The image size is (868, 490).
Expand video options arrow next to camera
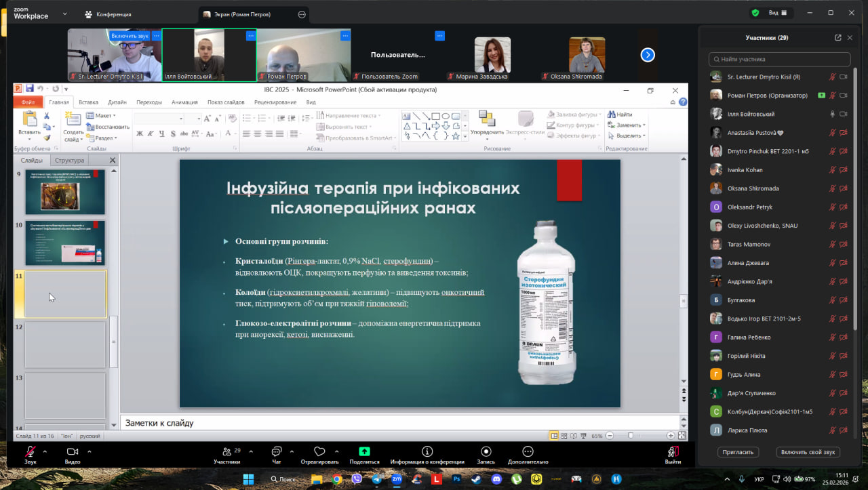89,451
